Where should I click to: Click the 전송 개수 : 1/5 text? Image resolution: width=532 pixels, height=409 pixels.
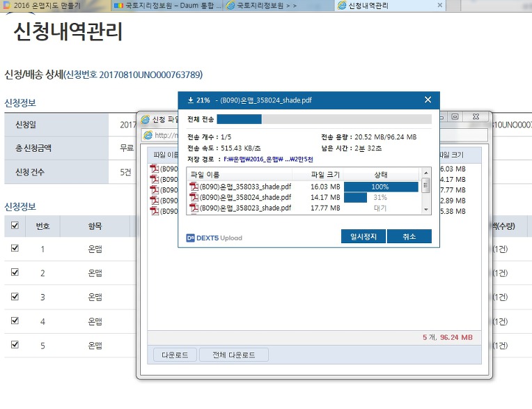[210, 137]
